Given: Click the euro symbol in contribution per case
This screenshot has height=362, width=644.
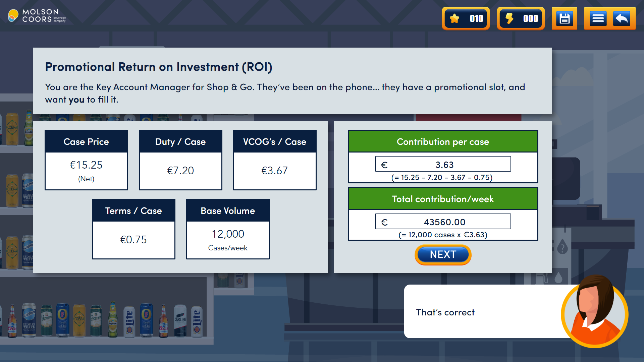Looking at the screenshot, I should click(x=384, y=165).
